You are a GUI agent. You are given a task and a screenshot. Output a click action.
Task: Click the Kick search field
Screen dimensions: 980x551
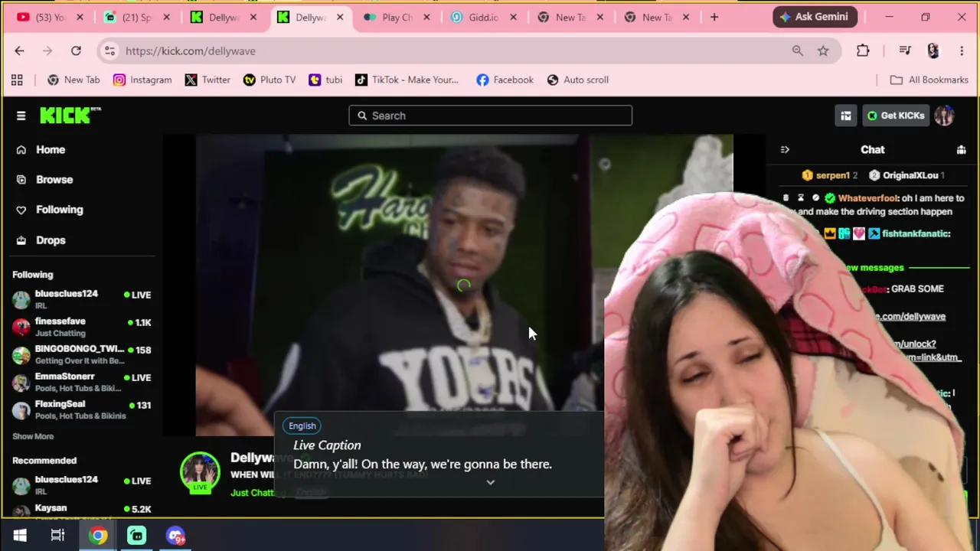coord(490,116)
